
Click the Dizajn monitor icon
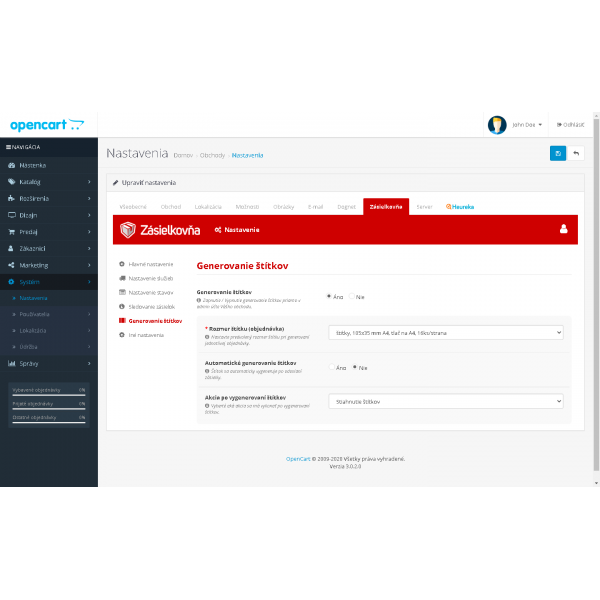click(x=11, y=215)
